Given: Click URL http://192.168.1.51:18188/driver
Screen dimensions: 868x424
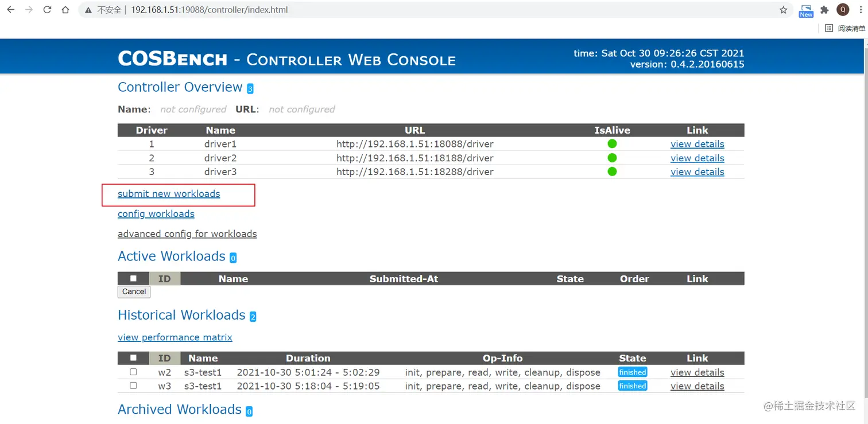Looking at the screenshot, I should pyautogui.click(x=414, y=158).
